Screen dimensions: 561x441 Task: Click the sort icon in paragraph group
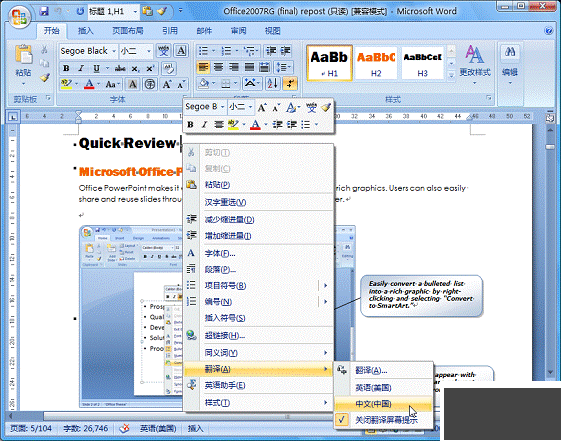coord(273,84)
